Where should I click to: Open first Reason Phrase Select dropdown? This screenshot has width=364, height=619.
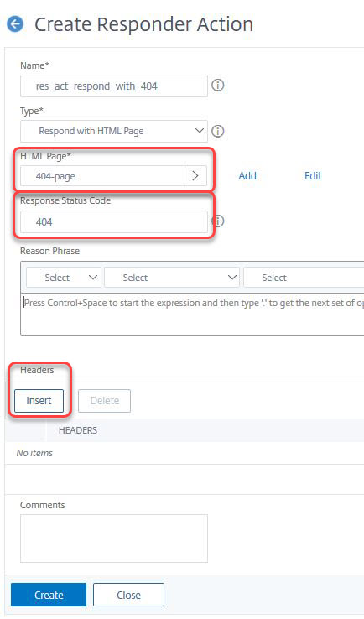(x=64, y=278)
